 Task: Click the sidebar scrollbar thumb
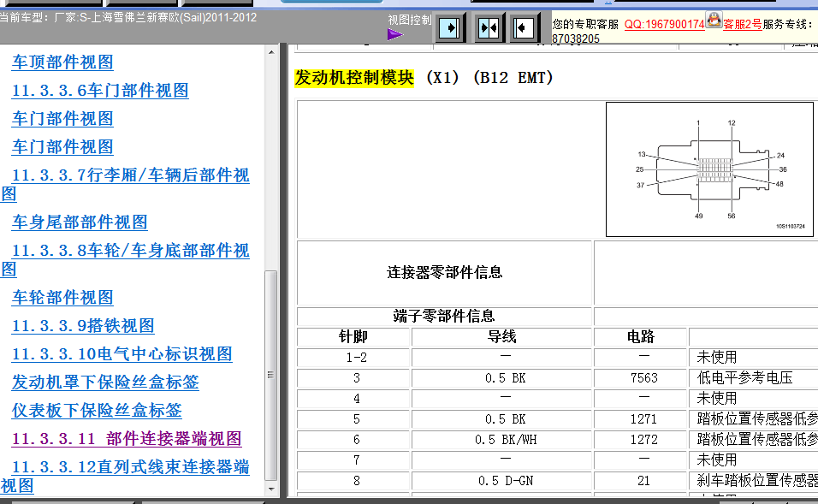click(x=270, y=375)
